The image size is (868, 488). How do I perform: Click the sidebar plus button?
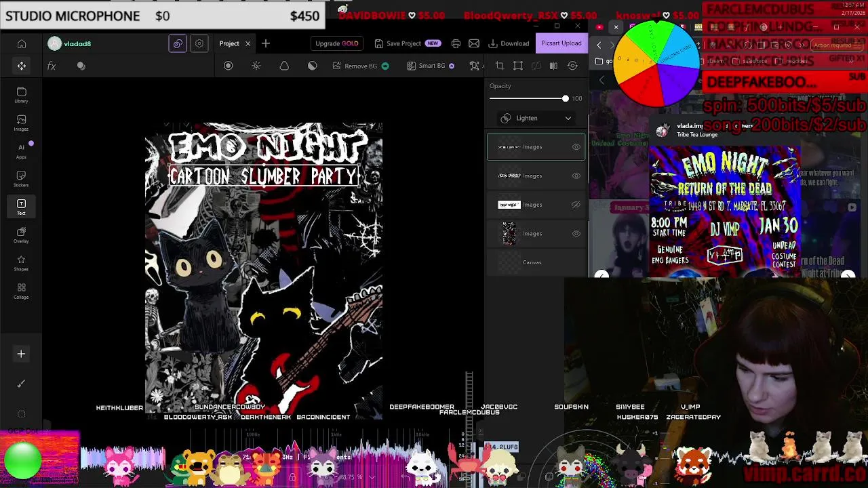[21, 354]
